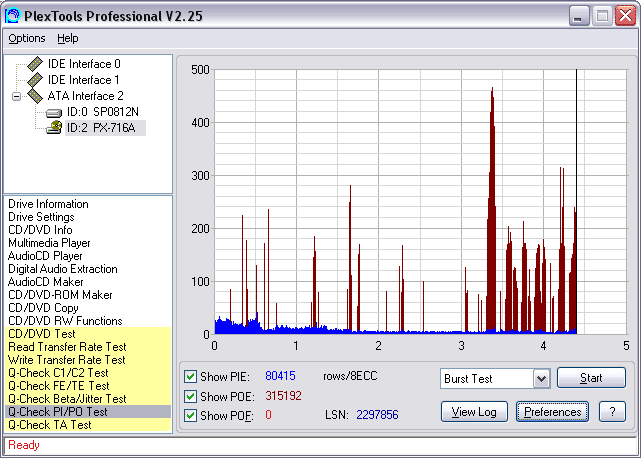Open the Help menu

67,38
